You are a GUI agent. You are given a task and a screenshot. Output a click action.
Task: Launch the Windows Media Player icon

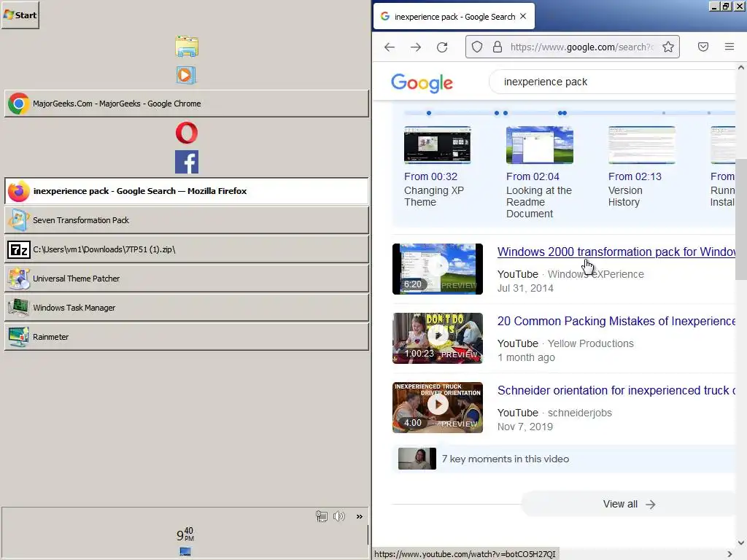[186, 75]
